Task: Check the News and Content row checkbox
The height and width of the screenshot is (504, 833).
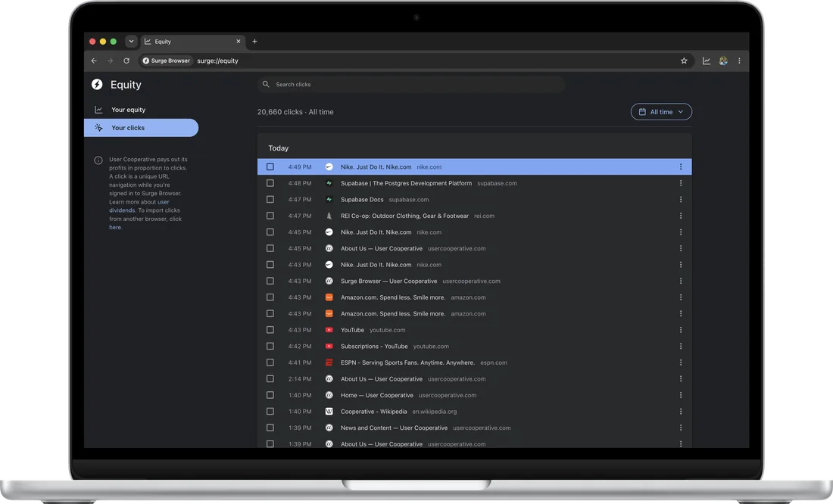Action: pos(270,428)
